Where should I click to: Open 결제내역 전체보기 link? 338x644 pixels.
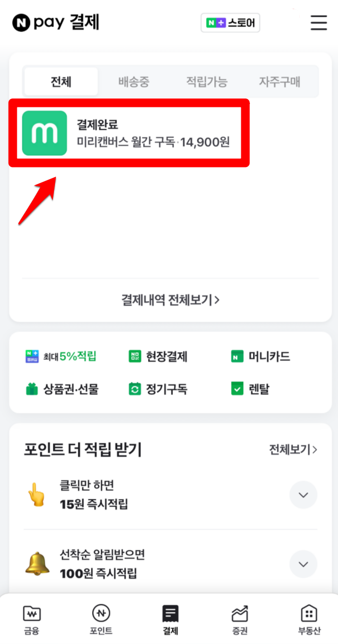click(x=171, y=300)
